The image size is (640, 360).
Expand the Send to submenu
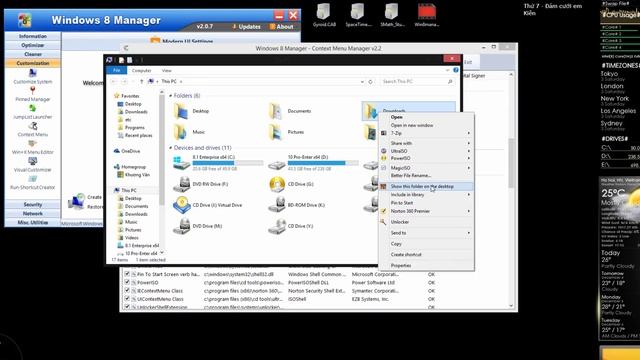click(469, 233)
